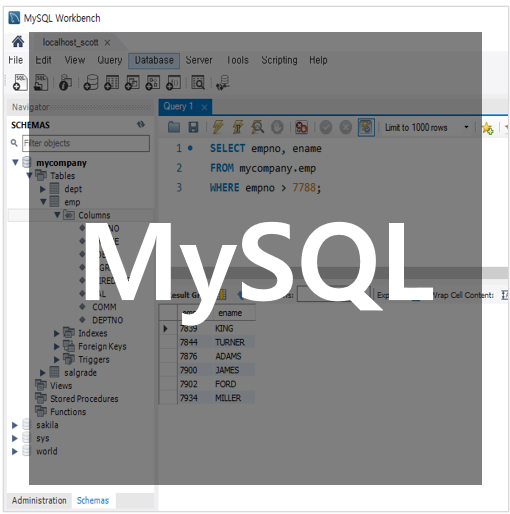Viewport: 510px width, 514px height.
Task: Focus the Filter objects field
Action: [x=86, y=143]
